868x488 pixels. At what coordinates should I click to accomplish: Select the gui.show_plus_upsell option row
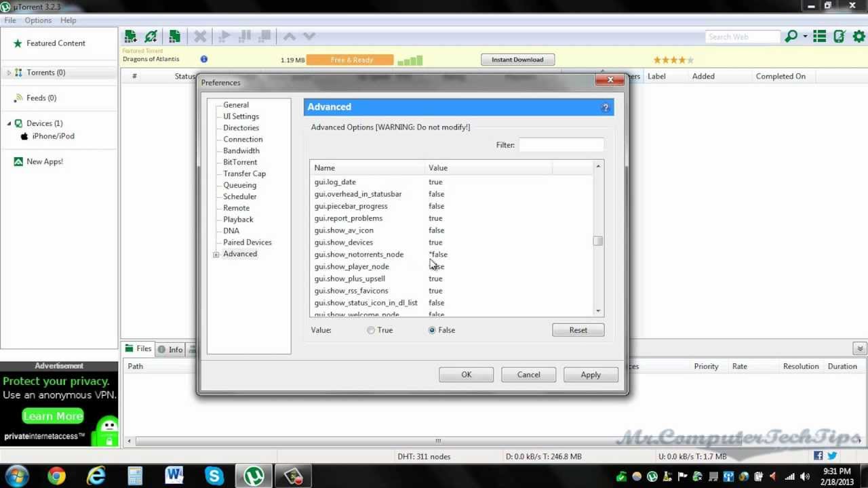(x=451, y=279)
